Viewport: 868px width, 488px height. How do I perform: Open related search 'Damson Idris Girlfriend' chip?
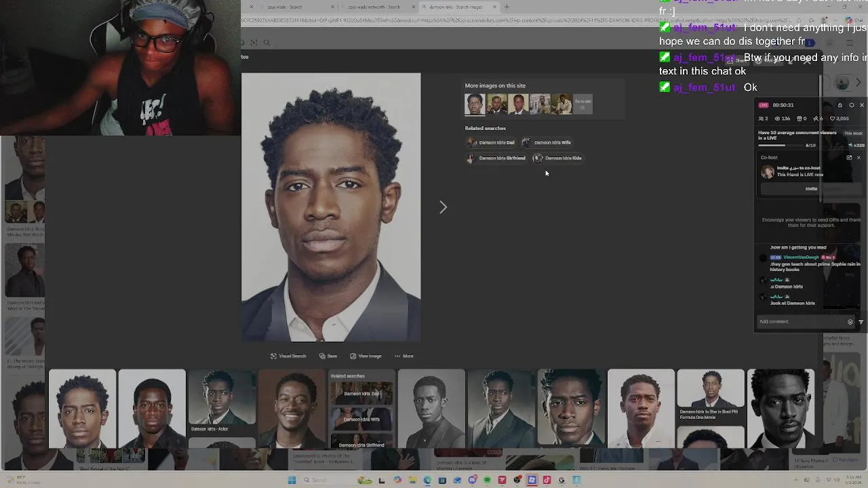coord(496,158)
